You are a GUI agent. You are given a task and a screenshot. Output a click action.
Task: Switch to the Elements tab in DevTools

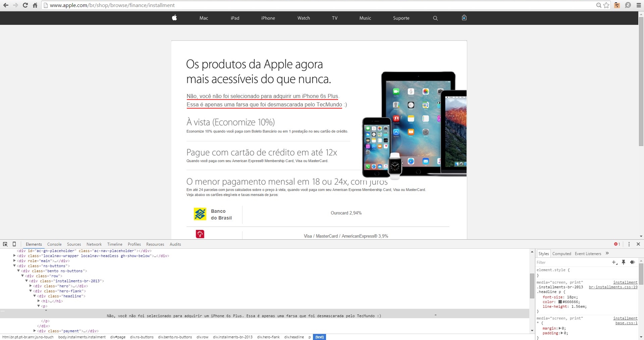point(34,244)
